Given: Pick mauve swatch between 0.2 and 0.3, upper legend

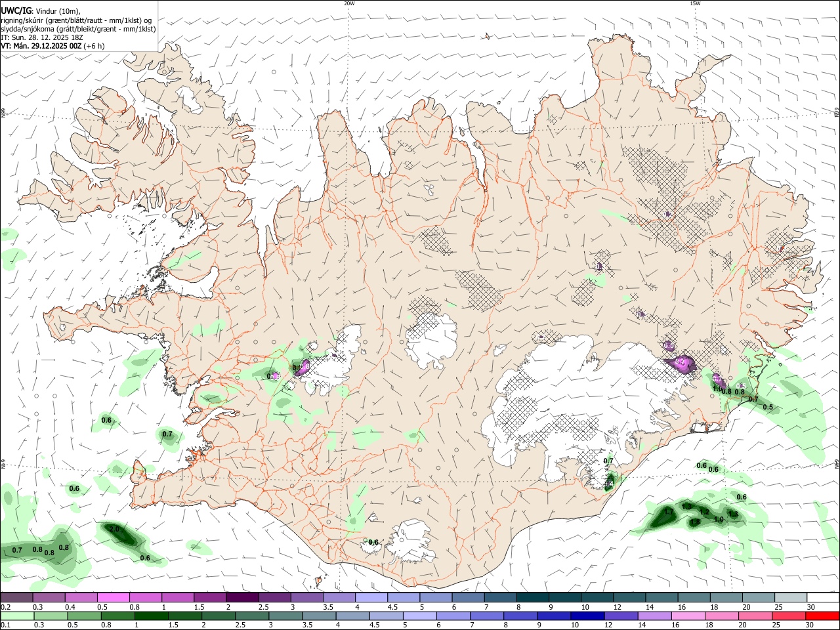Looking at the screenshot, I should click(x=16, y=597).
